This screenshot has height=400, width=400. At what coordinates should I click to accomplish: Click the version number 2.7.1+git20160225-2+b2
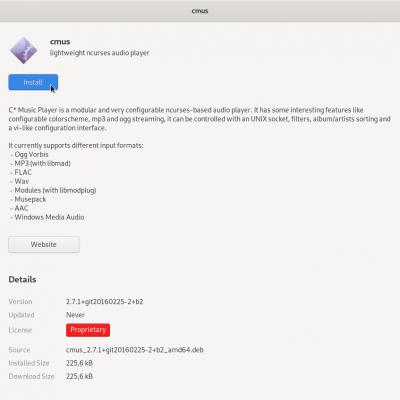point(104,302)
